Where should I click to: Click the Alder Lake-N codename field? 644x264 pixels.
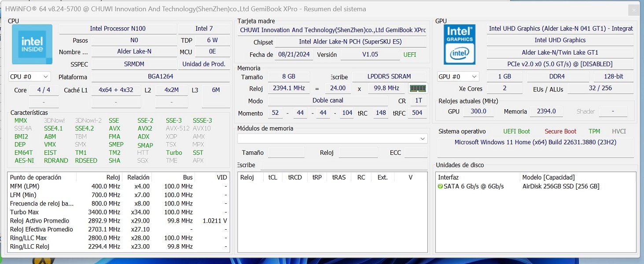pyautogui.click(x=135, y=51)
